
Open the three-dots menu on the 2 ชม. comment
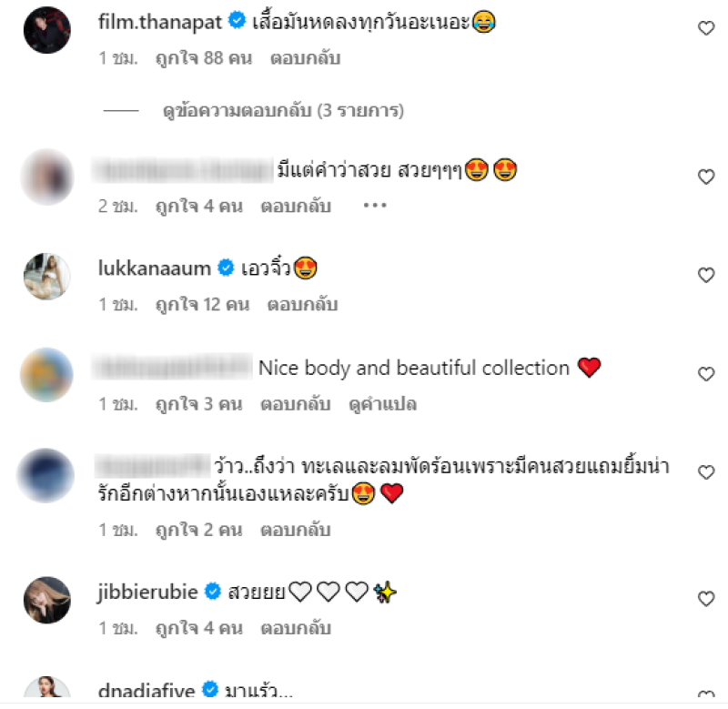(375, 205)
